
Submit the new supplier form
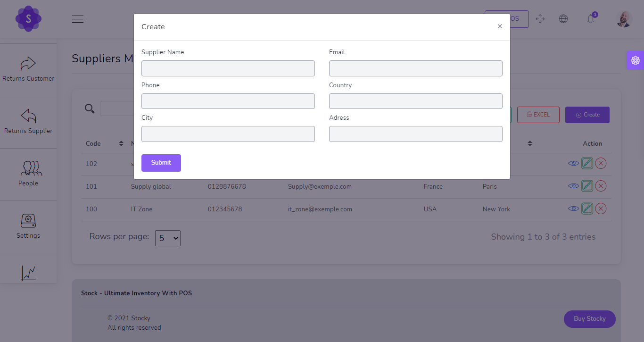click(161, 163)
